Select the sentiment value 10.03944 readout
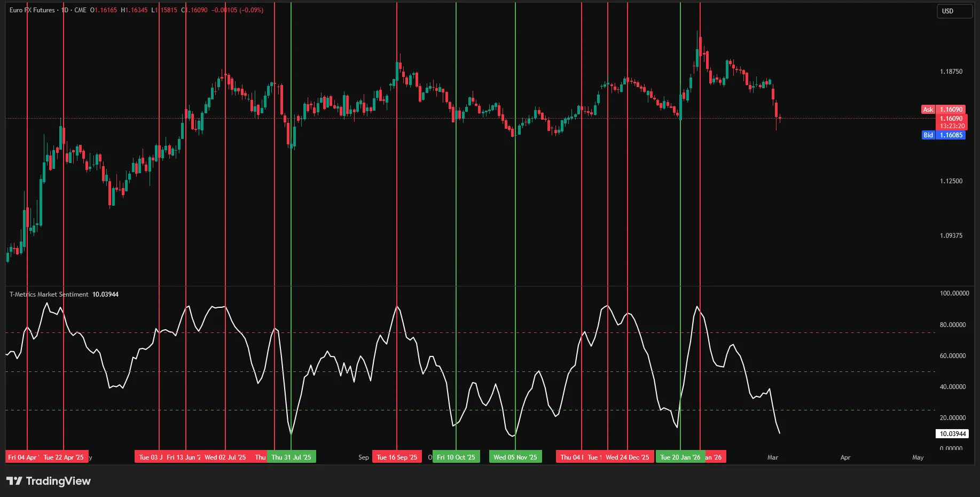This screenshot has height=497, width=980. [x=106, y=294]
